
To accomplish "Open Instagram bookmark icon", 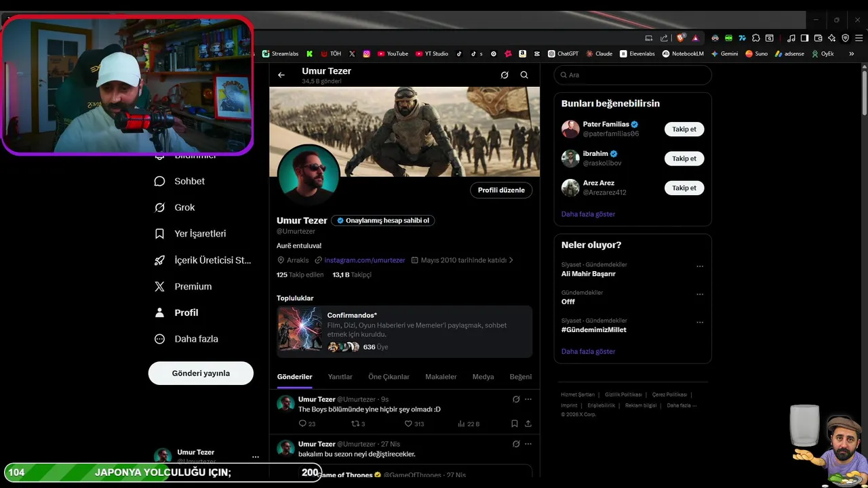I will (x=367, y=54).
